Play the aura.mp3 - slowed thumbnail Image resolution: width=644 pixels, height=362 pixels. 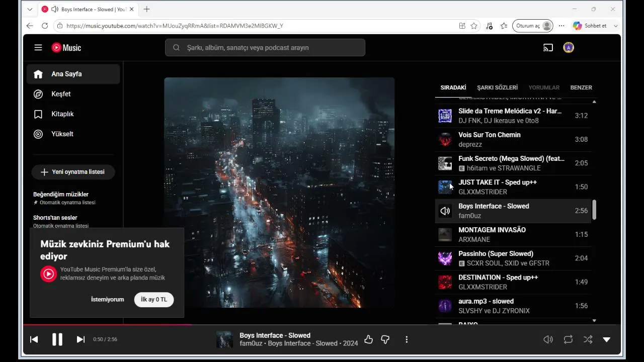click(x=445, y=306)
